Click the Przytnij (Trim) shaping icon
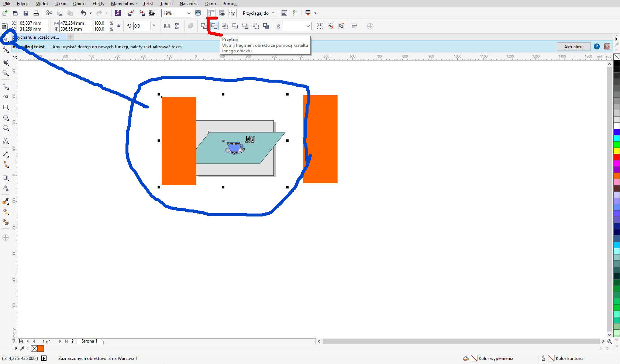620x364 pixels. pyautogui.click(x=214, y=26)
